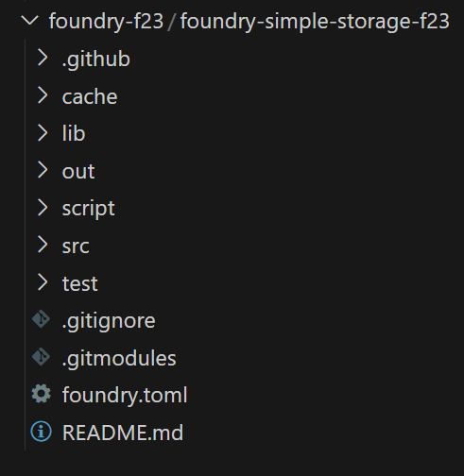
Task: Expand the lib folder chevron
Action: pyautogui.click(x=43, y=133)
